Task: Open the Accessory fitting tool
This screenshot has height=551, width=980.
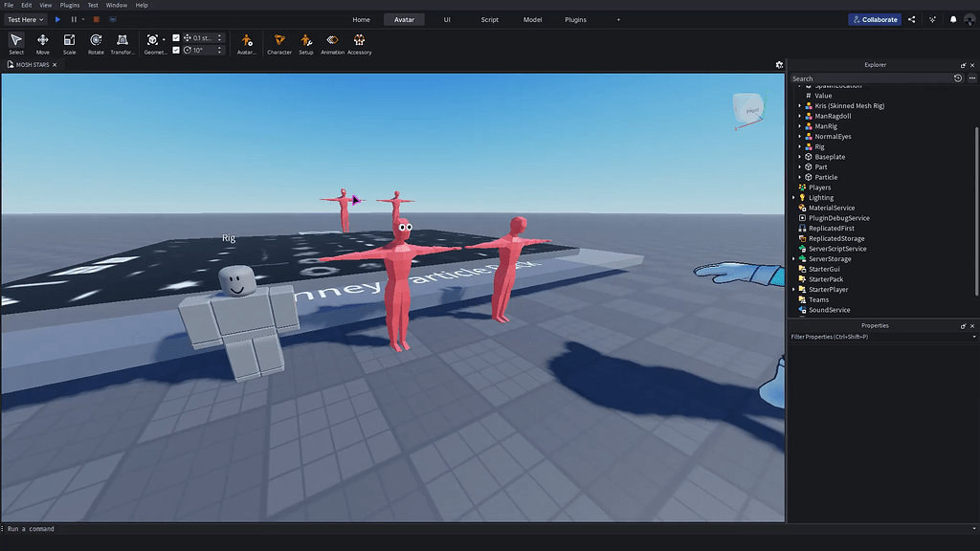Action: (x=359, y=43)
